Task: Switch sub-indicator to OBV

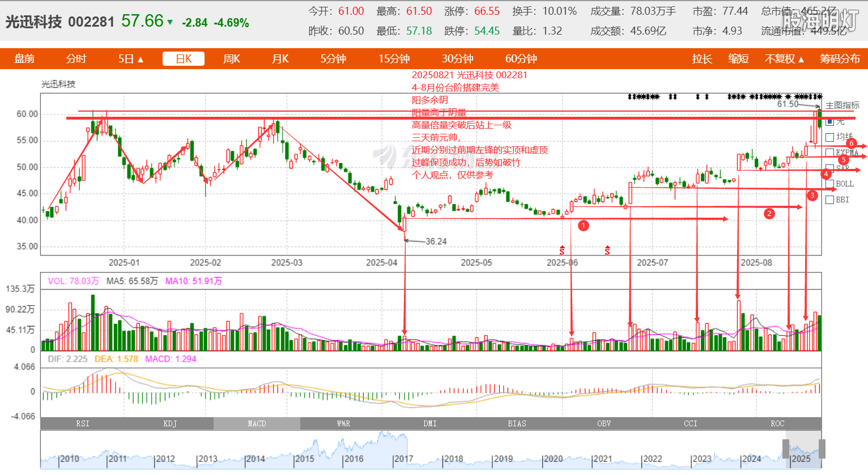Action: coord(604,423)
